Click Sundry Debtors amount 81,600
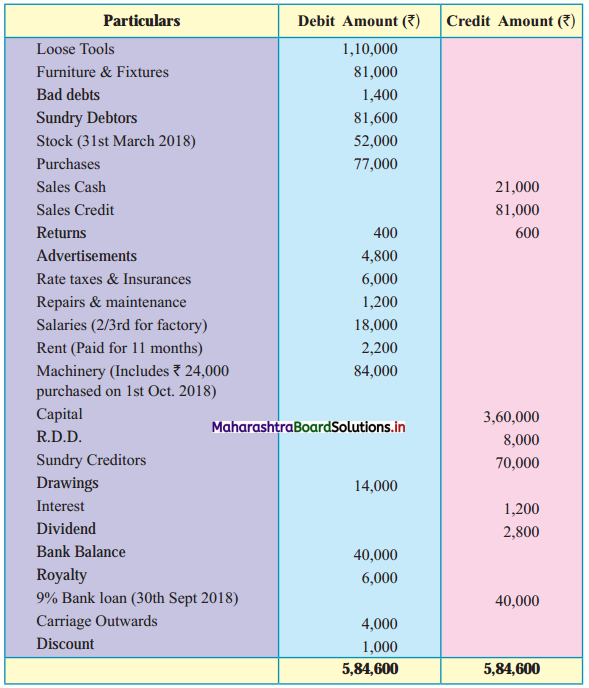 click(x=376, y=118)
